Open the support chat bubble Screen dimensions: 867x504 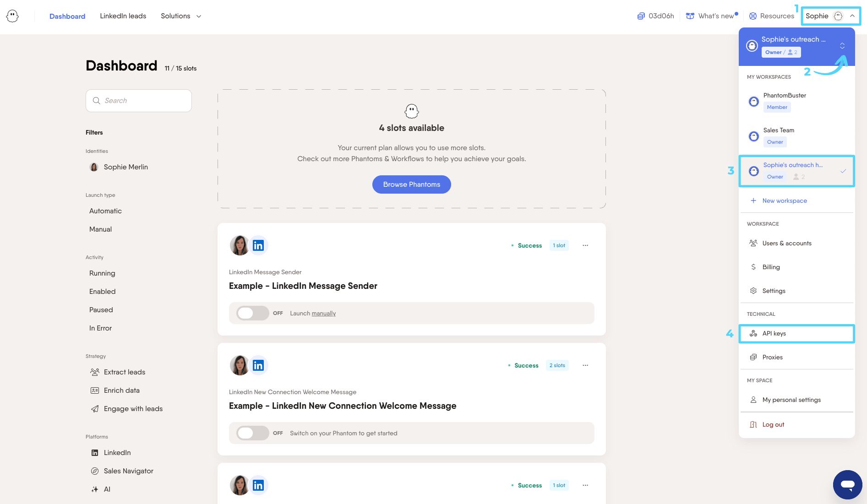848,485
